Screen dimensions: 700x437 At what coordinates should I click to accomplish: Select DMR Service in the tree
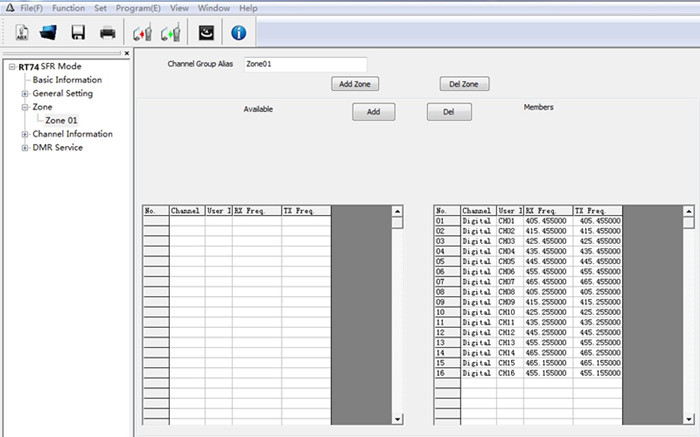(58, 147)
